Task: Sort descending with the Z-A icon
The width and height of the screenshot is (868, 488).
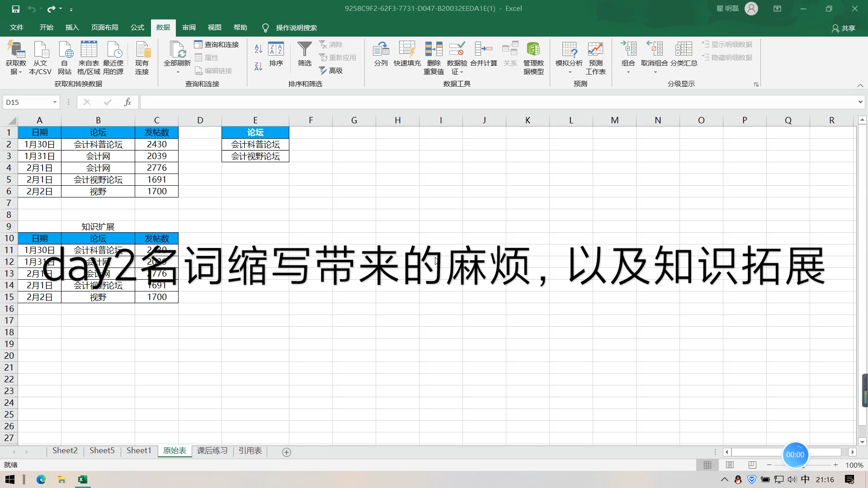Action: 258,66
